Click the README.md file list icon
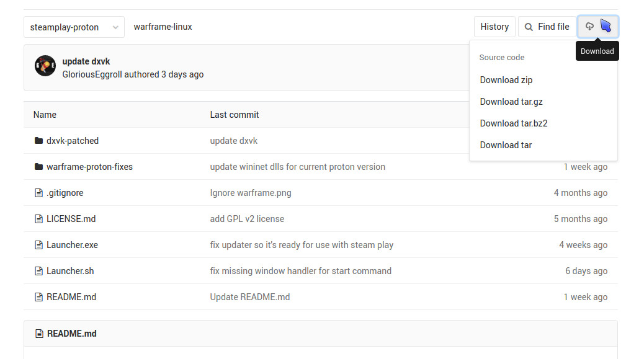Image resolution: width=644 pixels, height=359 pixels. pos(38,297)
